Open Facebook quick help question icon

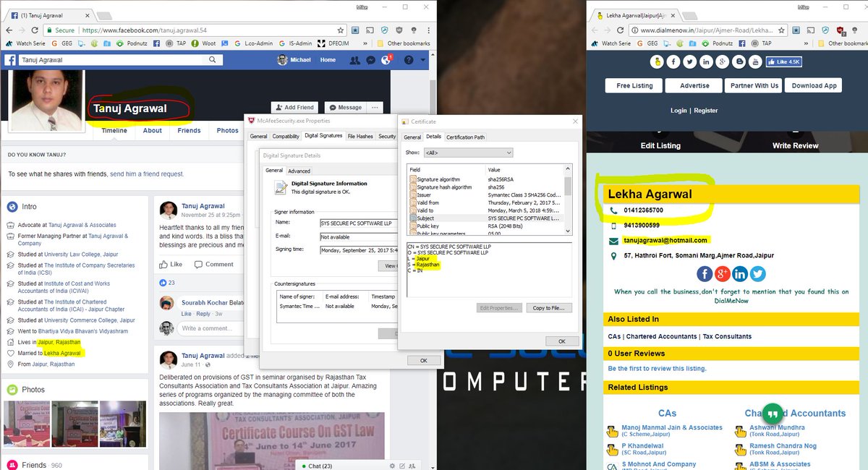(409, 61)
